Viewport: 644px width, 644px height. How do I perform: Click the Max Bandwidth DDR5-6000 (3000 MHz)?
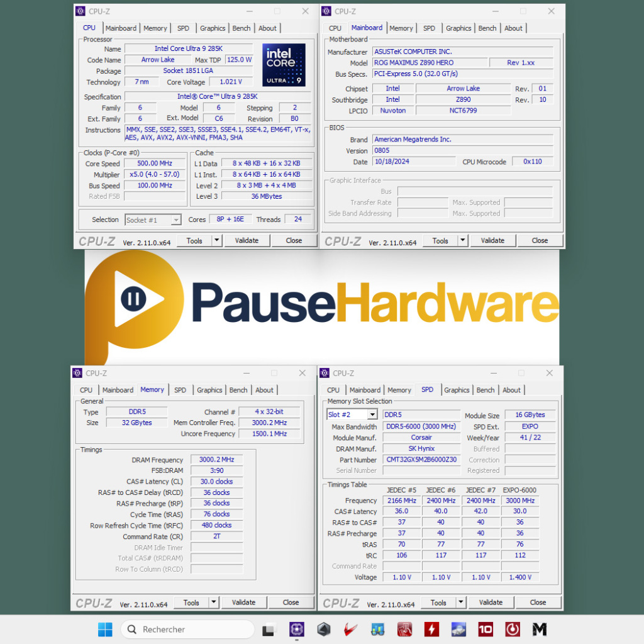[421, 426]
